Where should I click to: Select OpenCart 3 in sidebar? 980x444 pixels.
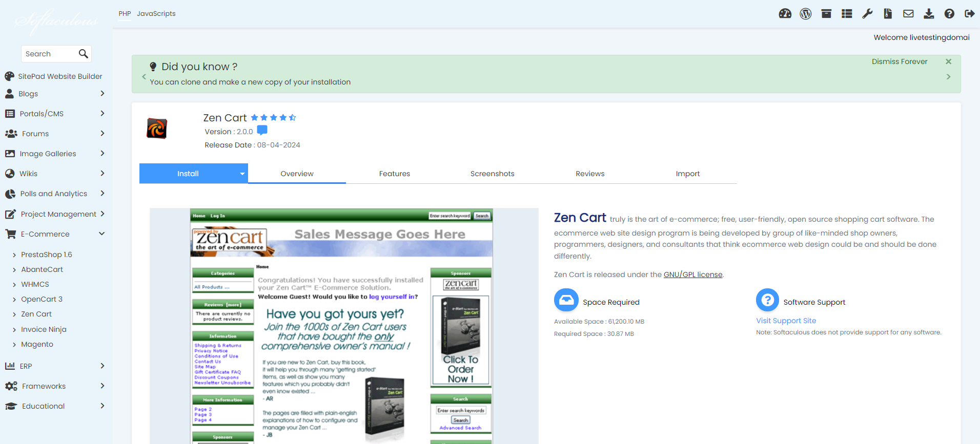coord(42,299)
